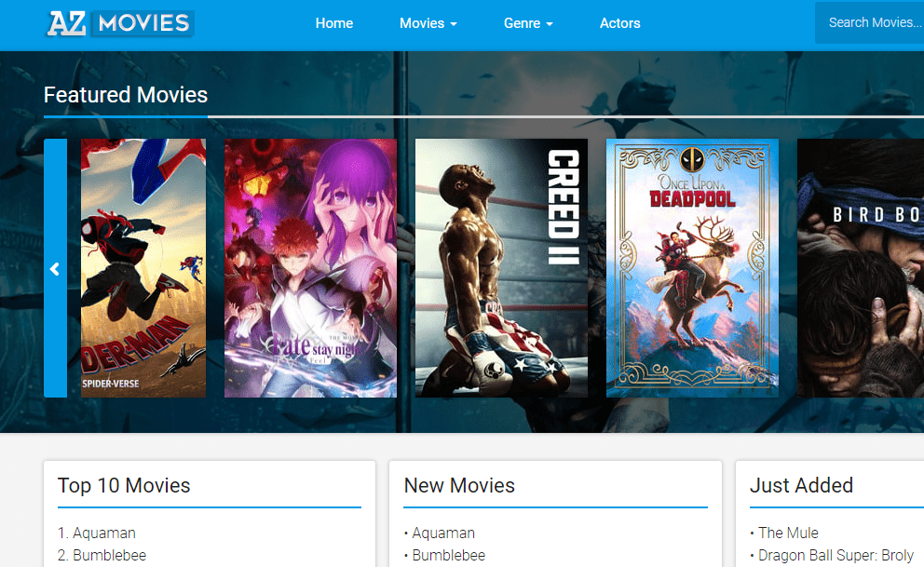
Task: Focus the Search Movies input field
Action: pyautogui.click(x=869, y=22)
